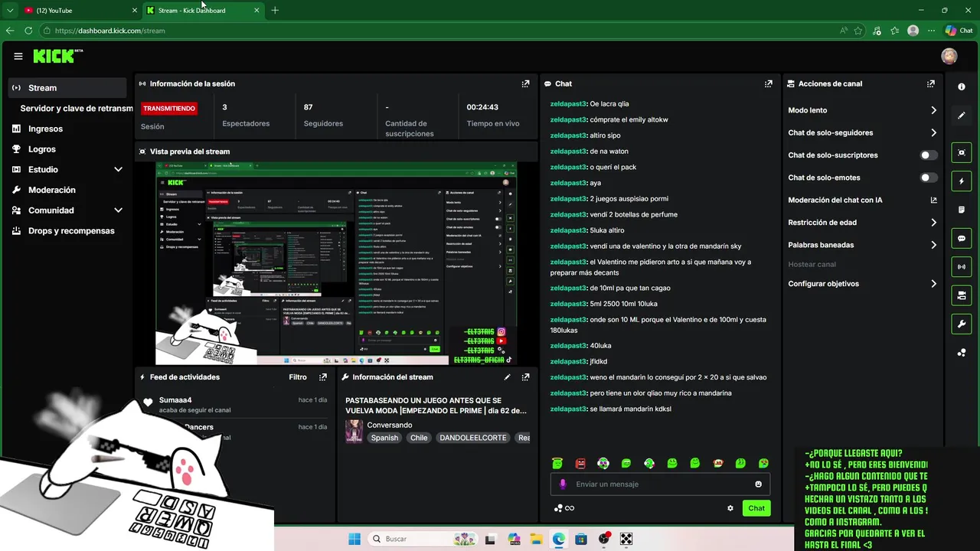Toggle stream preview widget in right sidebar
980x551 pixels.
coord(962,152)
